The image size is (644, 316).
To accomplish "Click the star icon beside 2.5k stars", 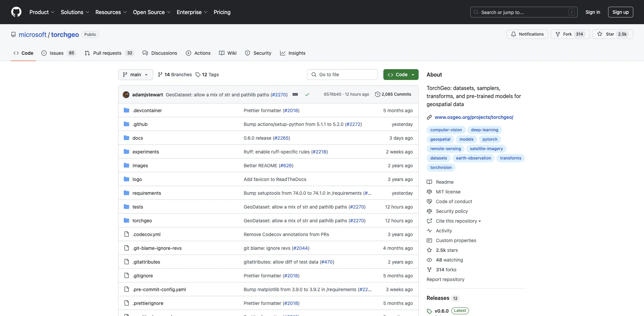I will (x=429, y=250).
